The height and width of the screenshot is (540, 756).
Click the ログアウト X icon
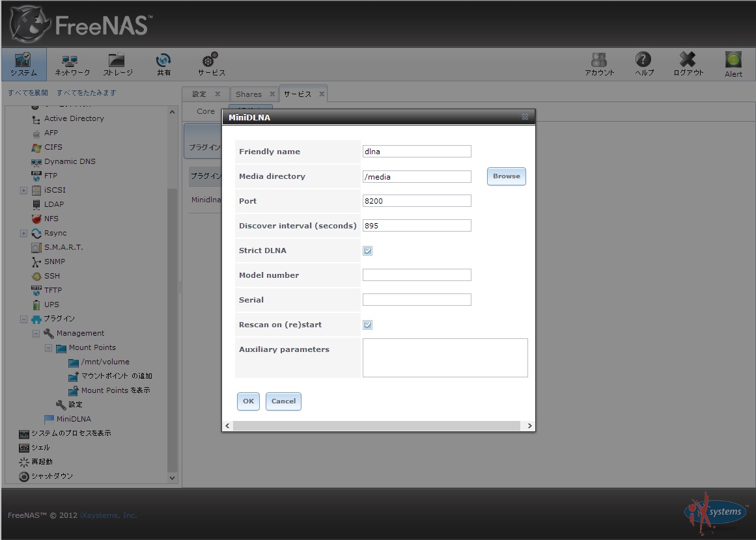tap(688, 64)
